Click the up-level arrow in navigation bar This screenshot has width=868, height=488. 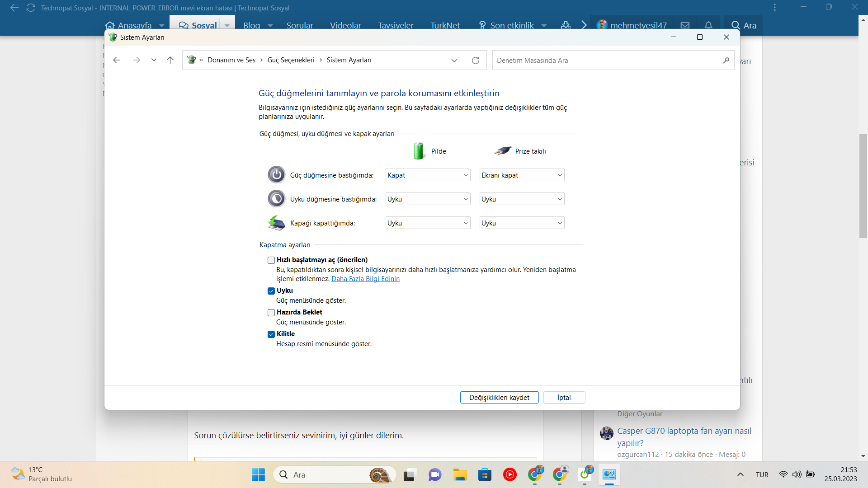170,60
